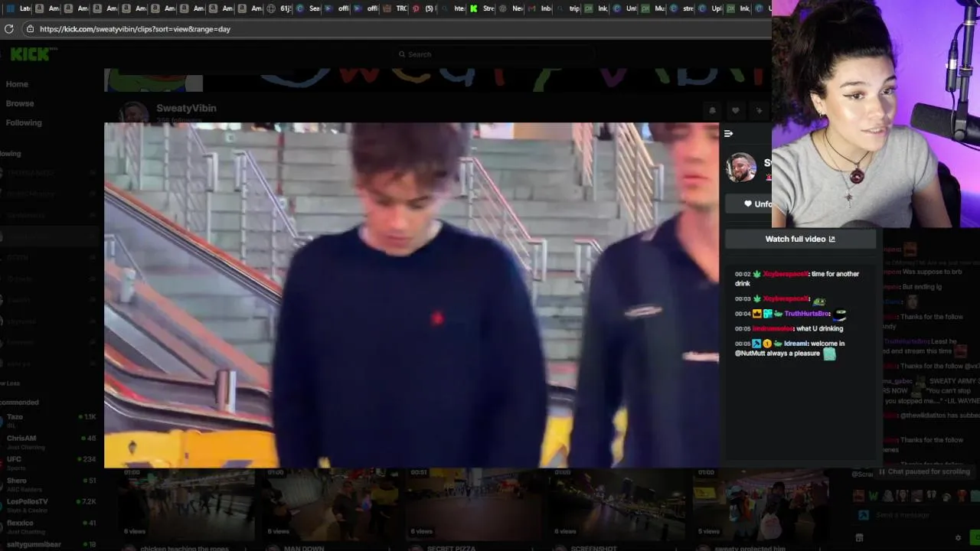Switch to the Gmail 'Inb' browser tab

coord(541,8)
